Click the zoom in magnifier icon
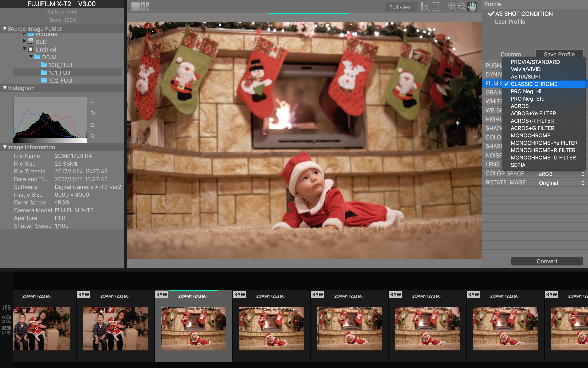588x368 pixels. 452,7
